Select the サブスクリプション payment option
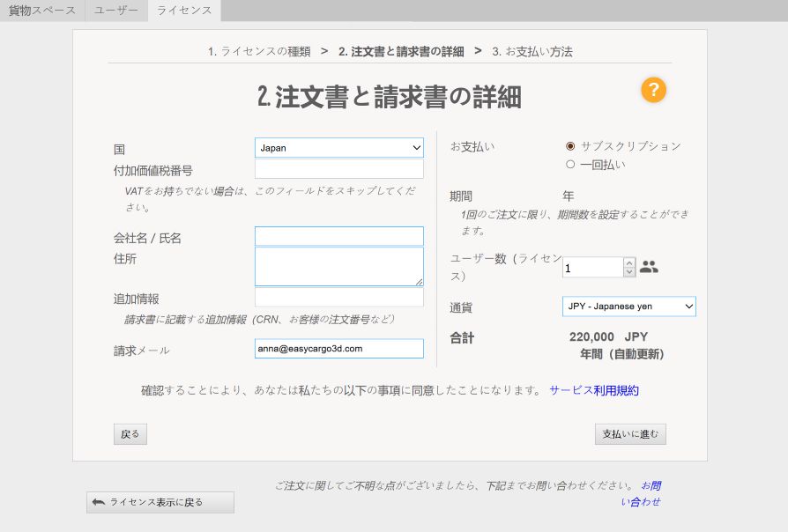 pos(570,146)
